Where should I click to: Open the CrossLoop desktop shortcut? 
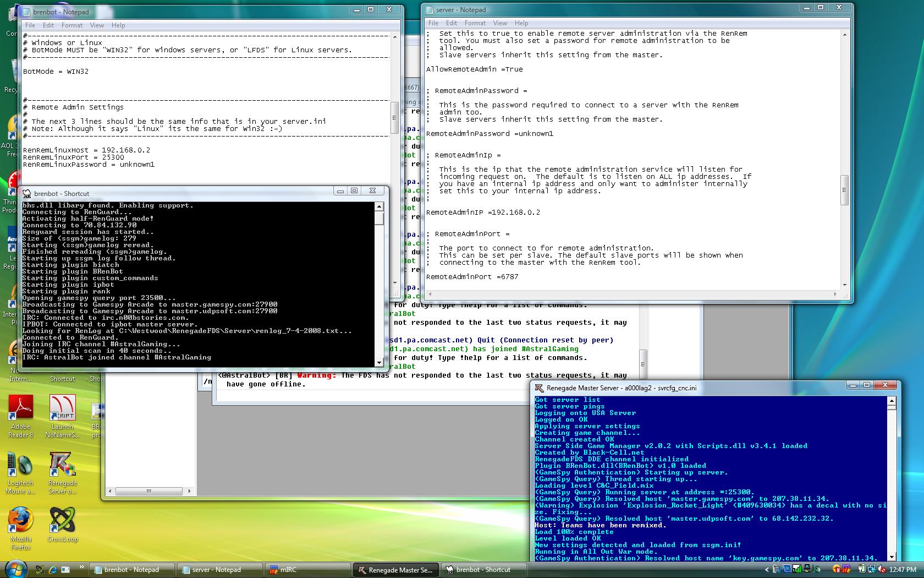coord(62,521)
